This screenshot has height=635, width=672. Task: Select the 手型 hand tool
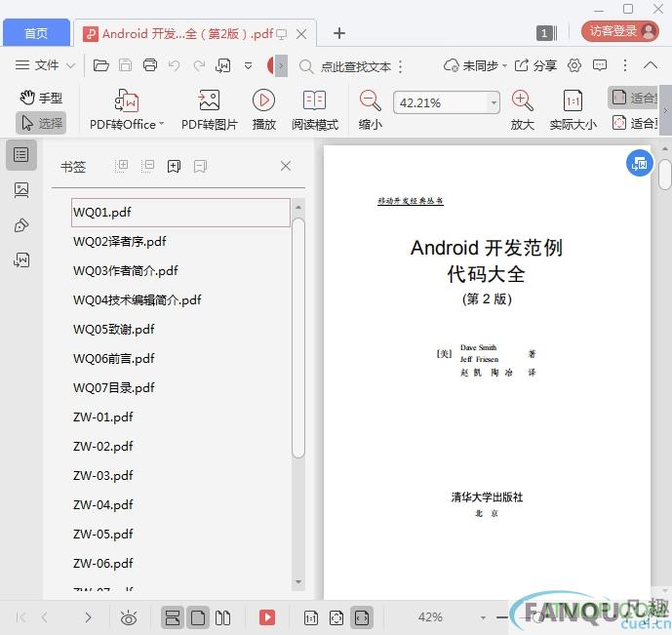pyautogui.click(x=41, y=98)
